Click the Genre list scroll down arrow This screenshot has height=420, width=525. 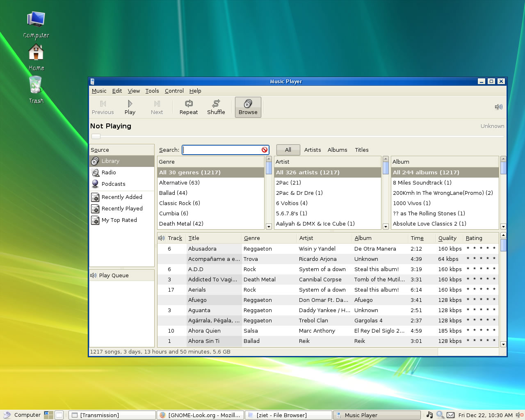269,226
